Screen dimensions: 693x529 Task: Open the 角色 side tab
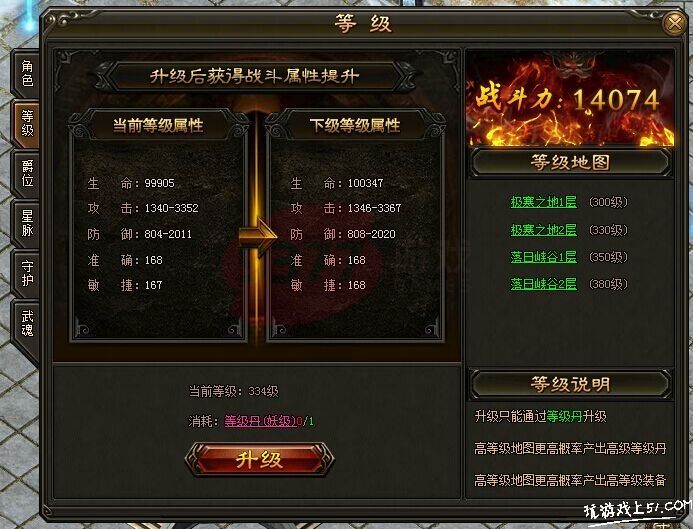pos(27,73)
